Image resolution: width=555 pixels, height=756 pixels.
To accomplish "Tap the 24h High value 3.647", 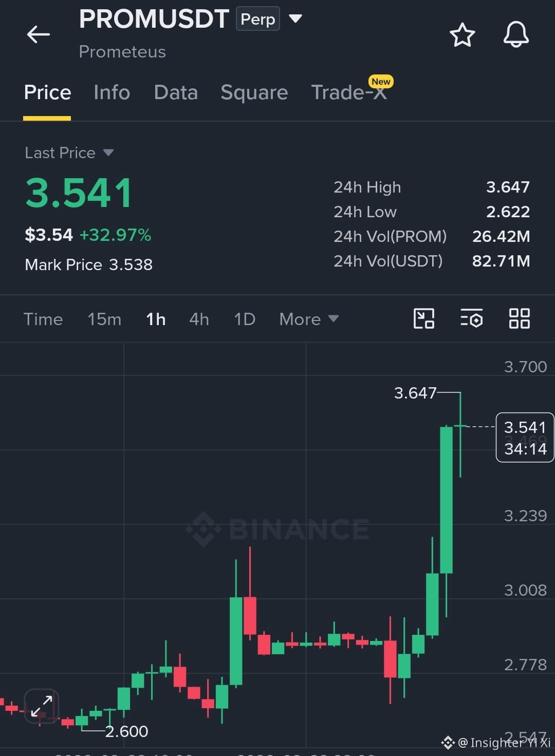I will tap(508, 187).
